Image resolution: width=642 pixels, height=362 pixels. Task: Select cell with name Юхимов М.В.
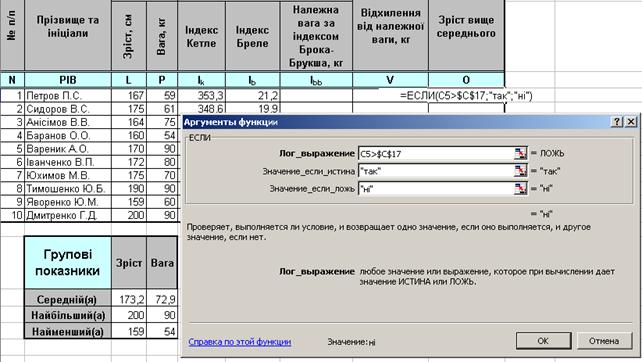68,175
